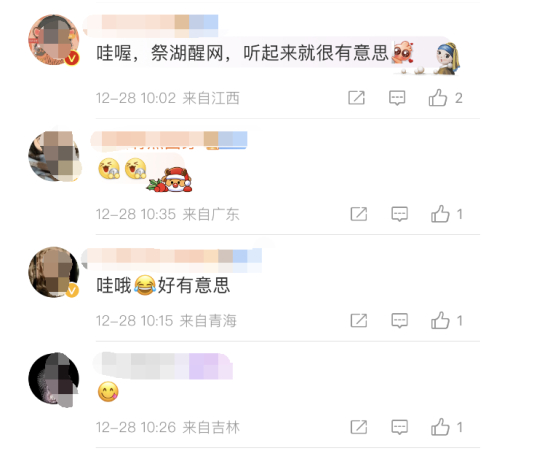Open username of the 江西 commenter
Viewport: 550px width, 451px height.
151,26
